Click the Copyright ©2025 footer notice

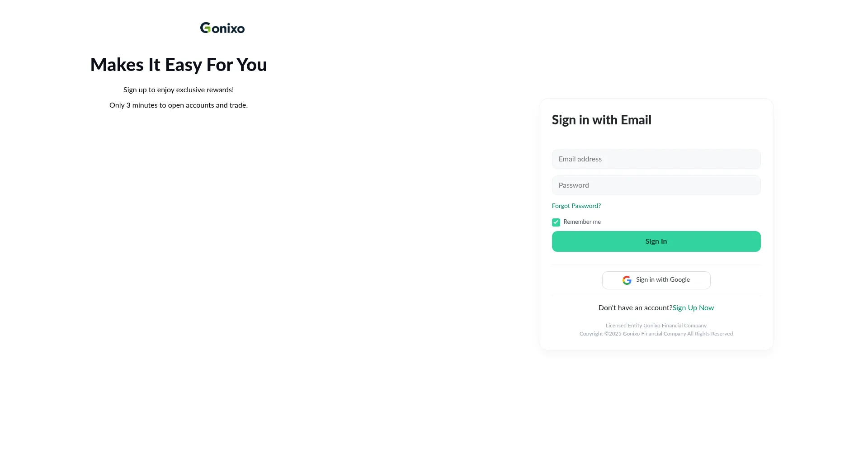coord(656,334)
